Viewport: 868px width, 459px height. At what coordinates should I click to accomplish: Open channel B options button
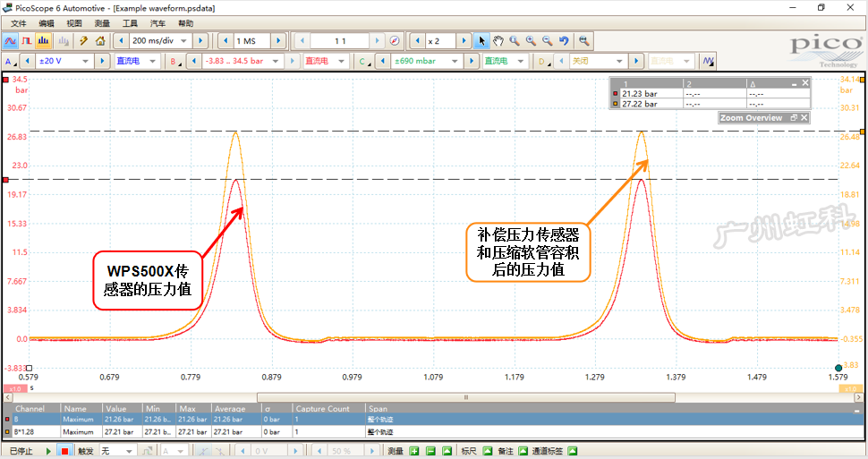[174, 61]
